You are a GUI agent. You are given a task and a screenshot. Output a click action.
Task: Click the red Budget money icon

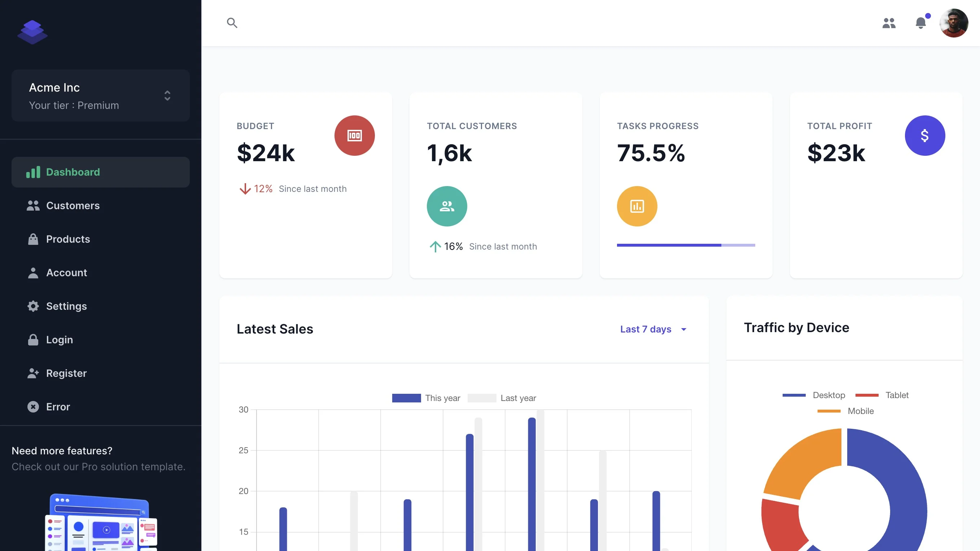point(354,135)
